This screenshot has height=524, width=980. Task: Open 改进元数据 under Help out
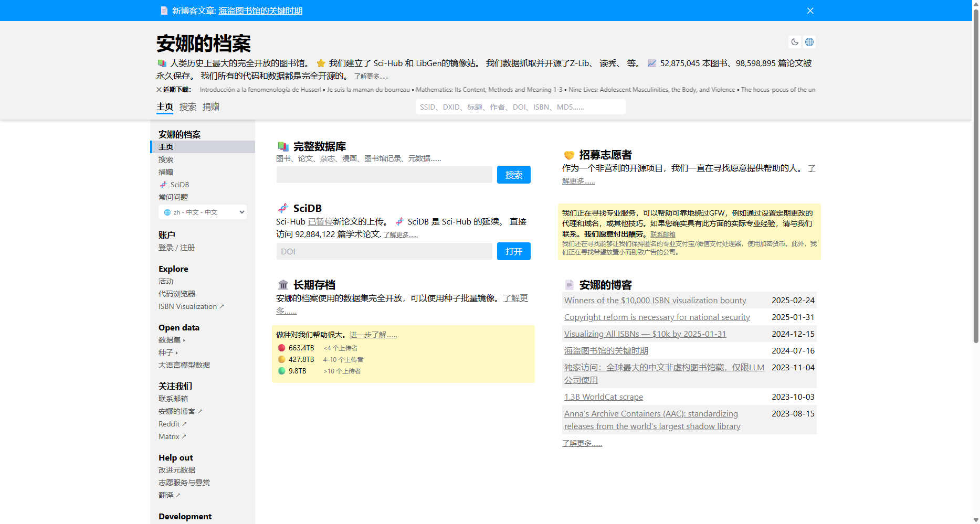pyautogui.click(x=177, y=470)
